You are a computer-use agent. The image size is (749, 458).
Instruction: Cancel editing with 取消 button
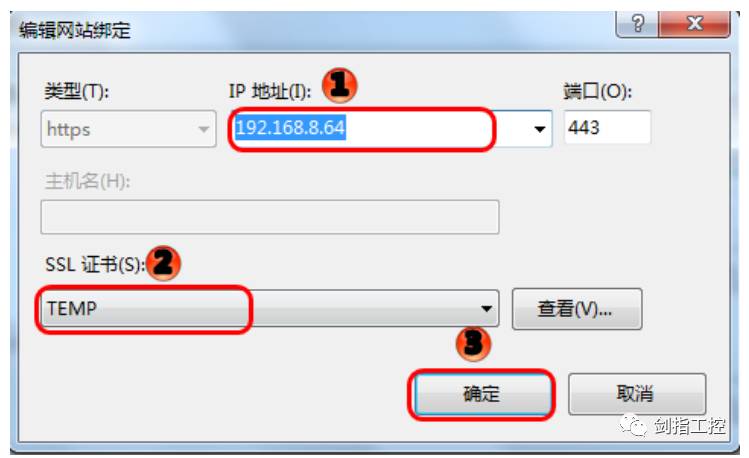pos(637,394)
